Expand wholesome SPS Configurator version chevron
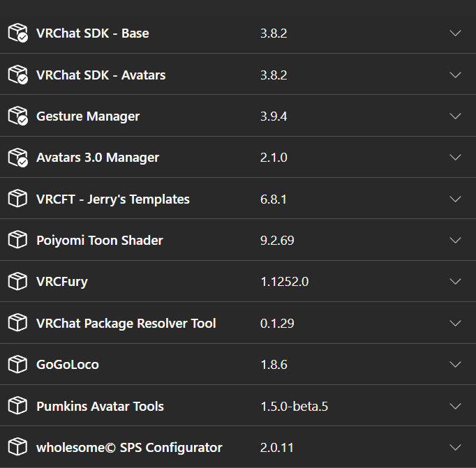 click(x=456, y=447)
